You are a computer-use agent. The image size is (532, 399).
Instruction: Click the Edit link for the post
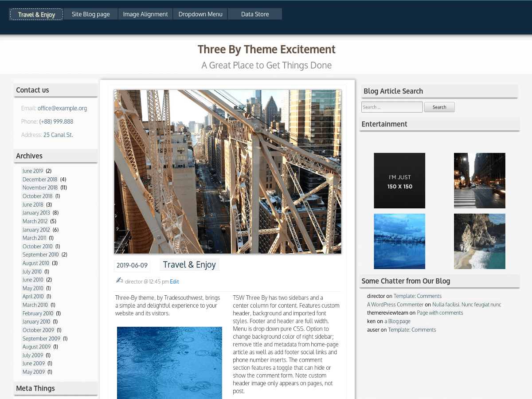[x=174, y=282]
